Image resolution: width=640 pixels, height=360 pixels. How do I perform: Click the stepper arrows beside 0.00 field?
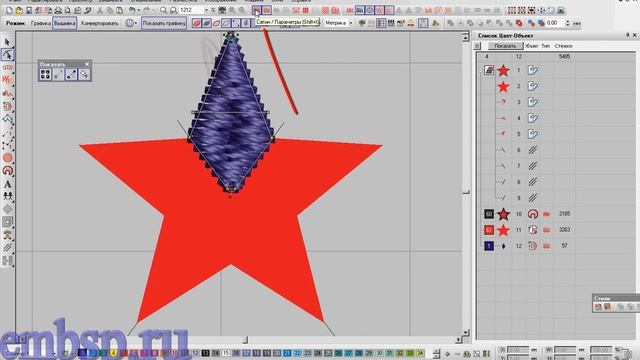[x=568, y=24]
